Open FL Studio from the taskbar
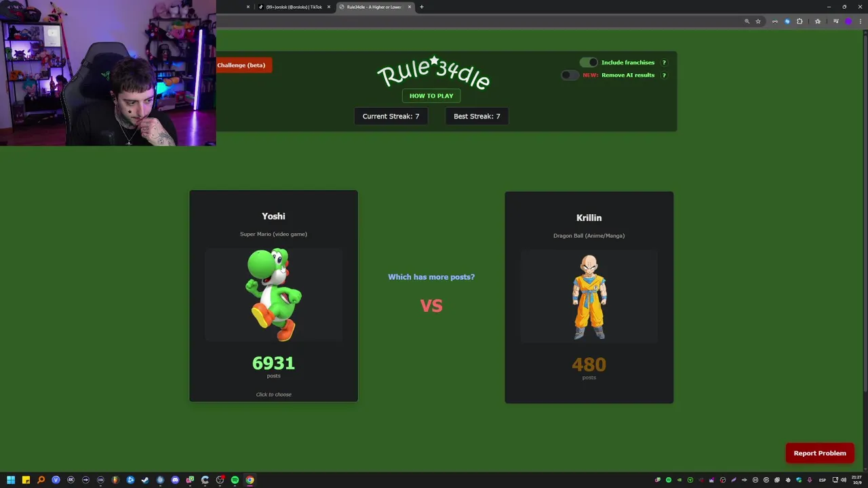Screen dimensions: 868x488 [115, 480]
